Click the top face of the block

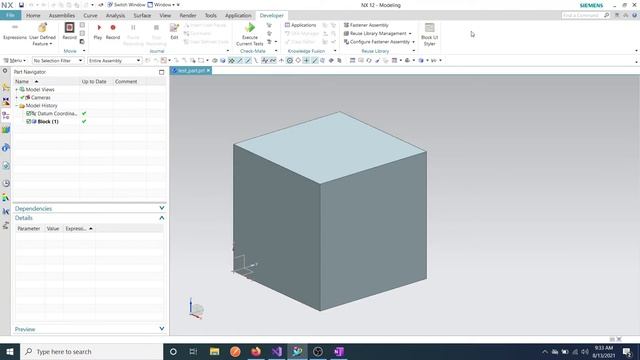pos(330,147)
